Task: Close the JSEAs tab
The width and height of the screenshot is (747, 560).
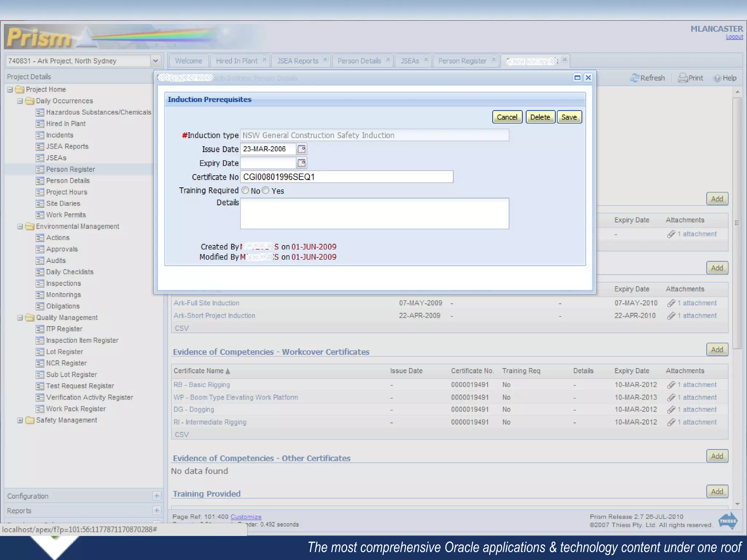Action: coord(426,59)
